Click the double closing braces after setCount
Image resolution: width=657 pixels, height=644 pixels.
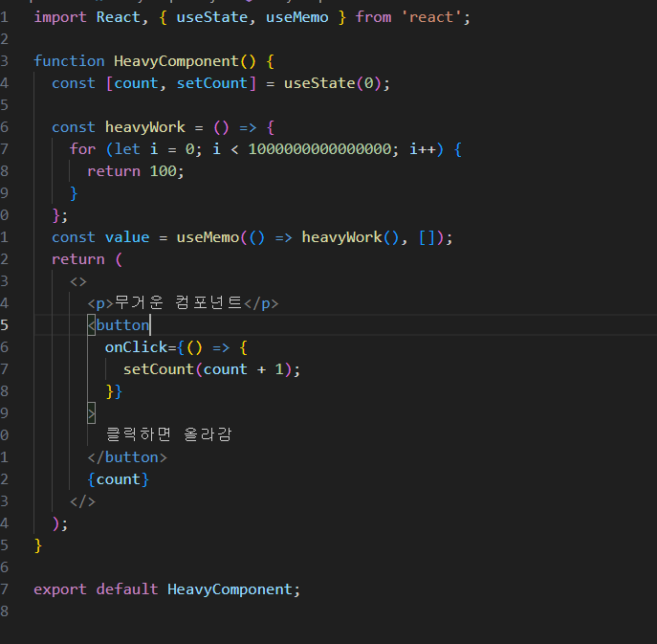[114, 391]
